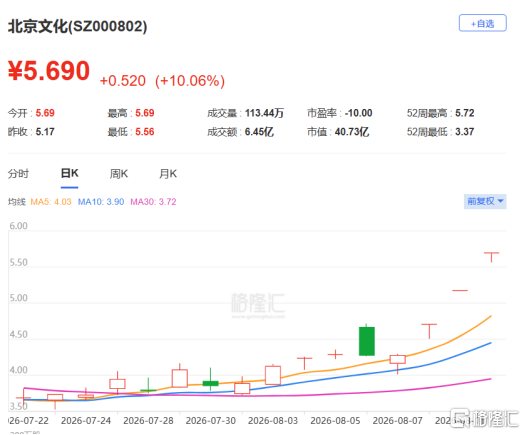Click 52周最高 value 5.72
This screenshot has height=435, width=525.
point(464,113)
